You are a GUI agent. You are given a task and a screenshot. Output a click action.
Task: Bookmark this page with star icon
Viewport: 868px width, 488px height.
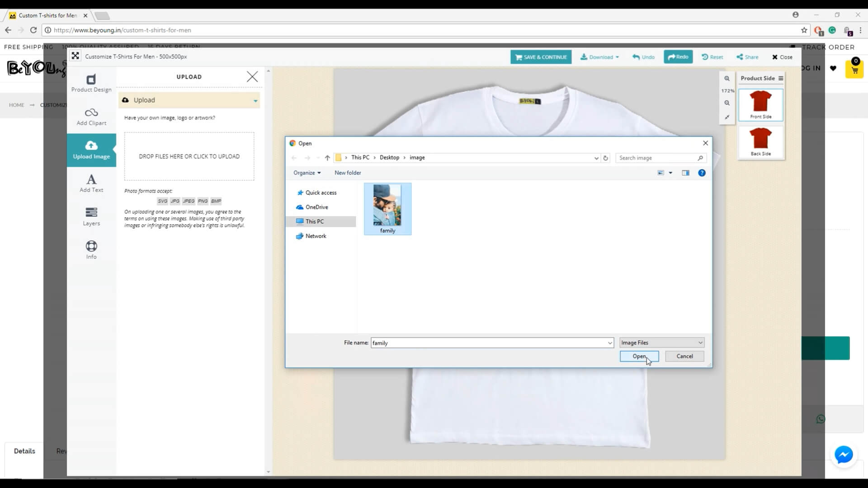coord(804,30)
